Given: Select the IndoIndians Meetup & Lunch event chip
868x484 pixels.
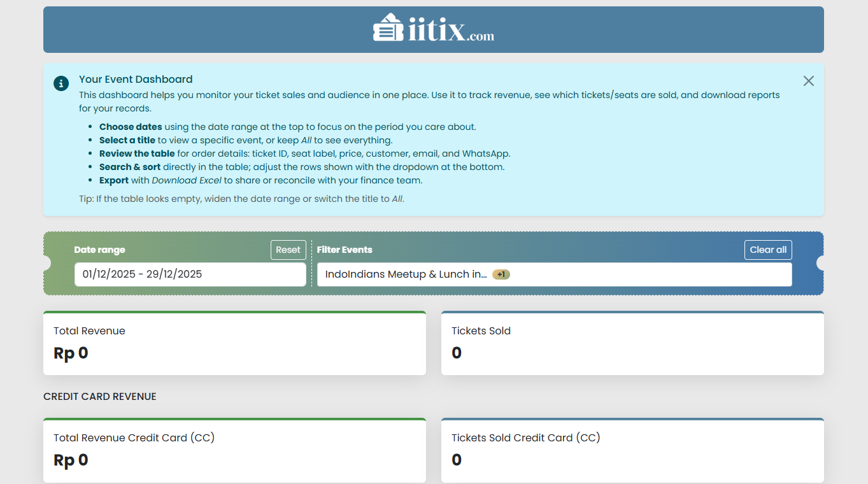Looking at the screenshot, I should click(x=406, y=274).
